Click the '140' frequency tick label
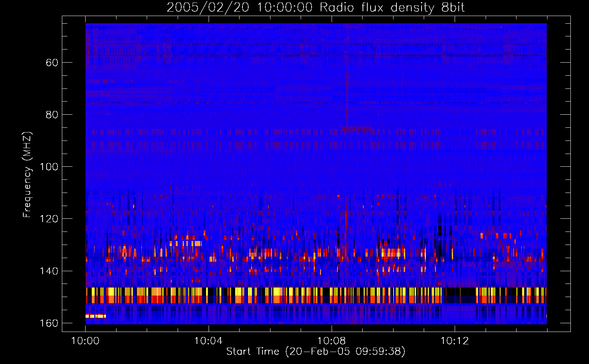Image resolution: width=589 pixels, height=364 pixels. (49, 271)
